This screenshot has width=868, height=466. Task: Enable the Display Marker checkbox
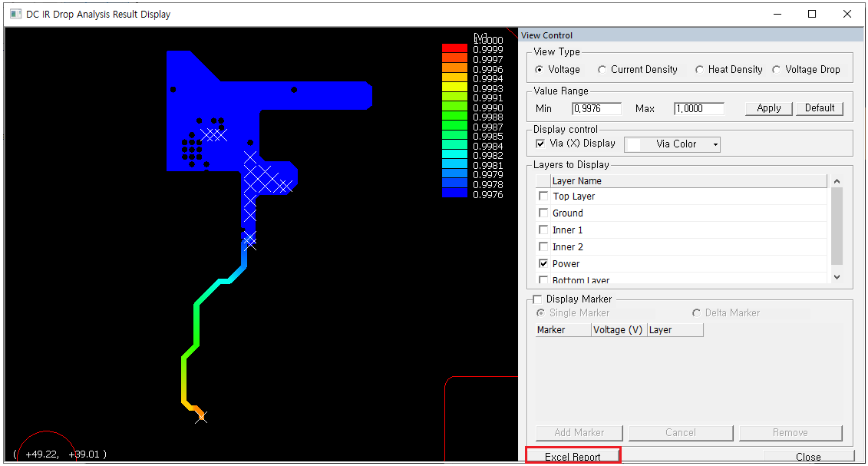pyautogui.click(x=537, y=299)
